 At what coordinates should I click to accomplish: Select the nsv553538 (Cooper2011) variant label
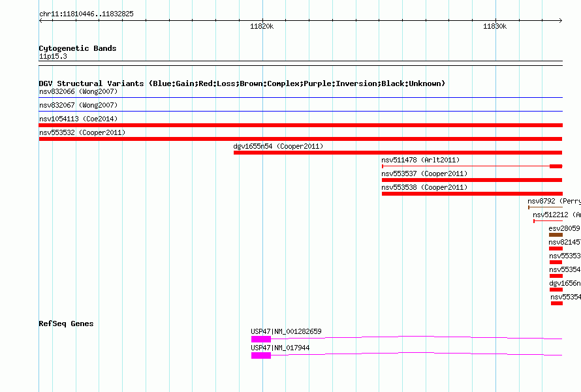point(424,187)
